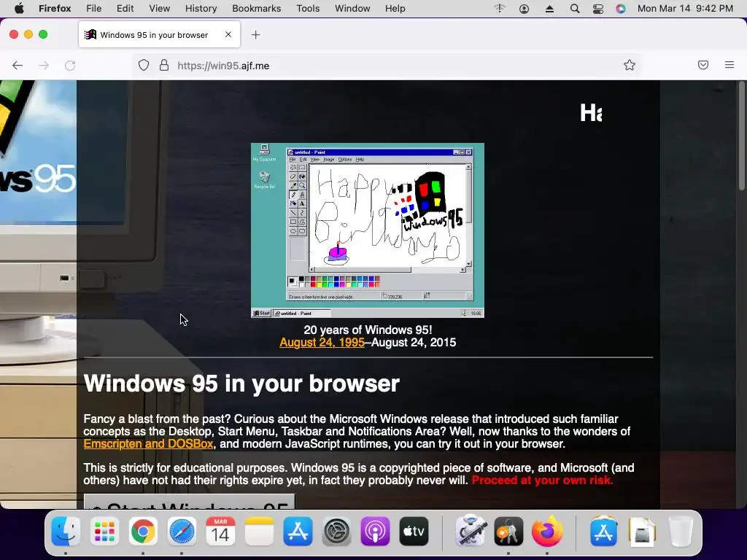Viewport: 747px width, 560px height.
Task: Open the Tools menu
Action: tap(308, 9)
